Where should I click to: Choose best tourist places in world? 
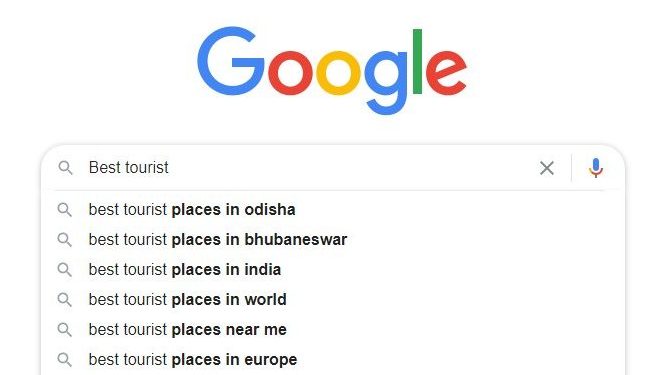333,299
